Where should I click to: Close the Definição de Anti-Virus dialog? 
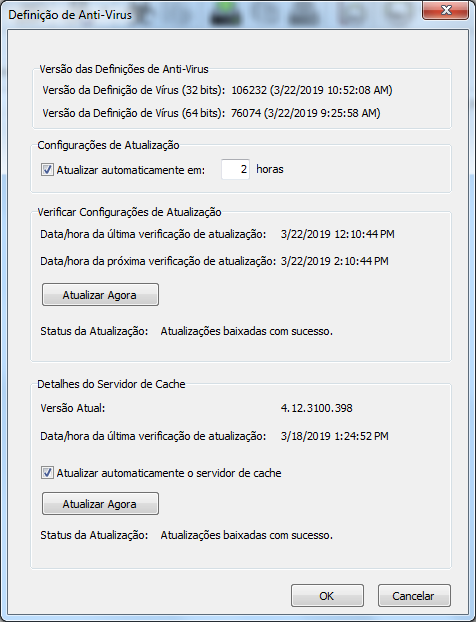pyautogui.click(x=446, y=10)
